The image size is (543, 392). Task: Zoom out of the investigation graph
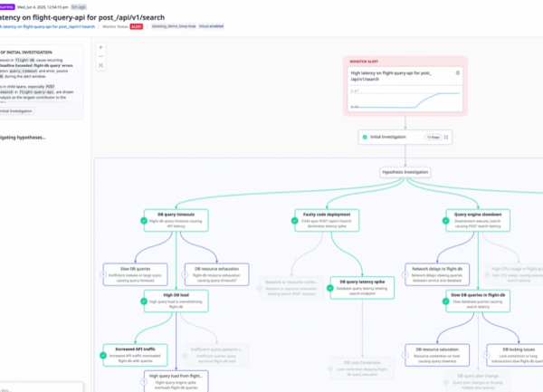100,56
